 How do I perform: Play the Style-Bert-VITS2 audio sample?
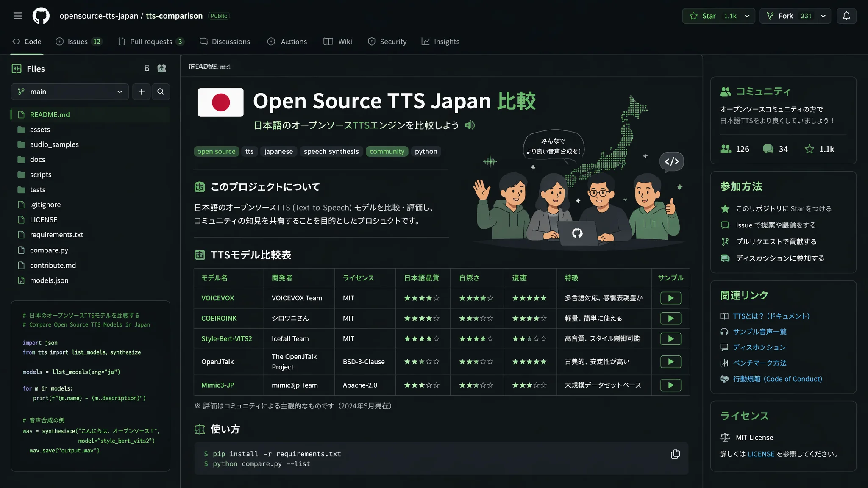(670, 339)
